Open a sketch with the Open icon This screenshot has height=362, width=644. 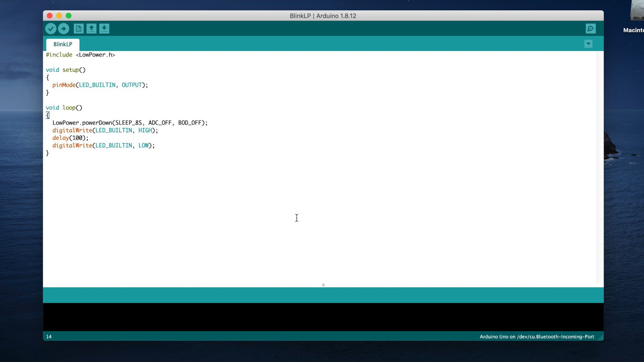point(91,29)
